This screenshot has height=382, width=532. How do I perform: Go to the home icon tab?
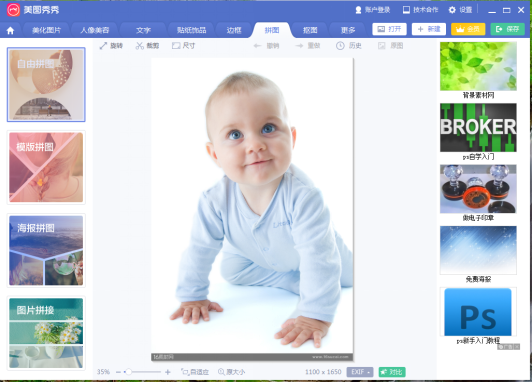(11, 31)
